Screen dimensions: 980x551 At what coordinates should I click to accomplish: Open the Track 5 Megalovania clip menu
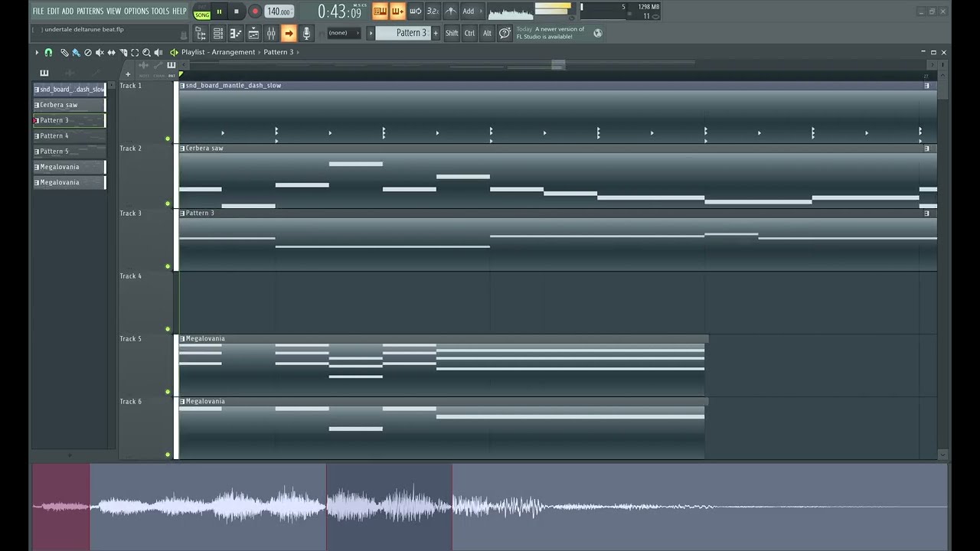182,338
